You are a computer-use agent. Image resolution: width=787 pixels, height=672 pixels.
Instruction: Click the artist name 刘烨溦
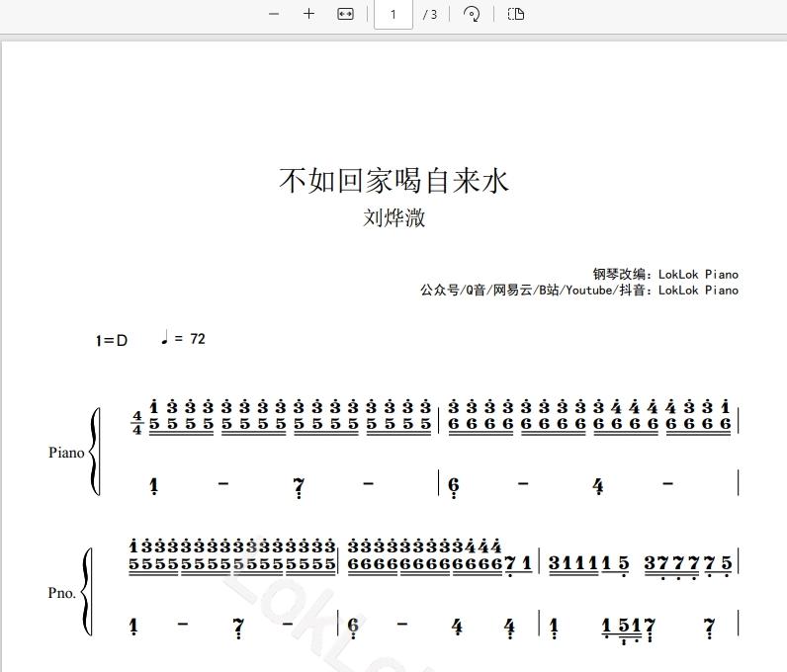coord(394,218)
